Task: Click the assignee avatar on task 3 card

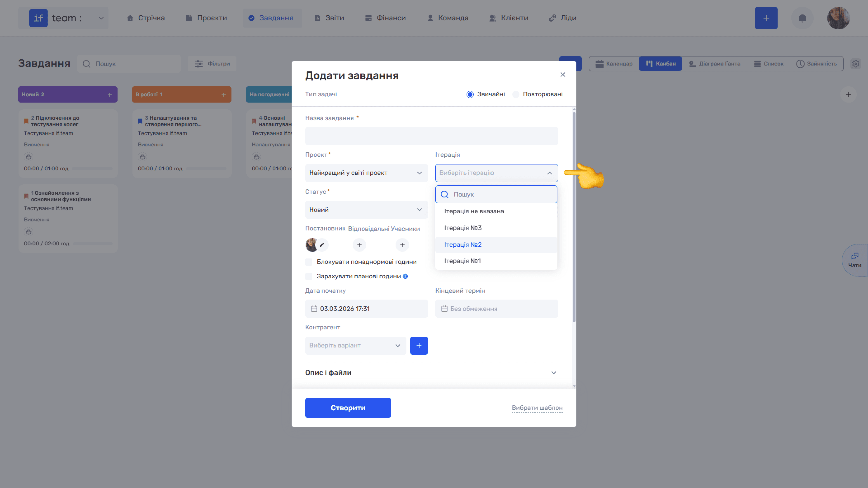Action: pos(143,157)
